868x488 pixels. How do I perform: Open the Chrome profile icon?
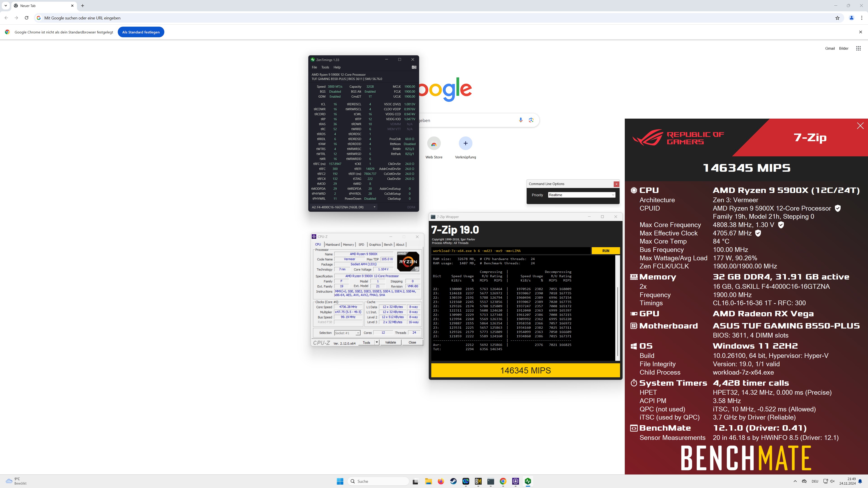tap(851, 18)
